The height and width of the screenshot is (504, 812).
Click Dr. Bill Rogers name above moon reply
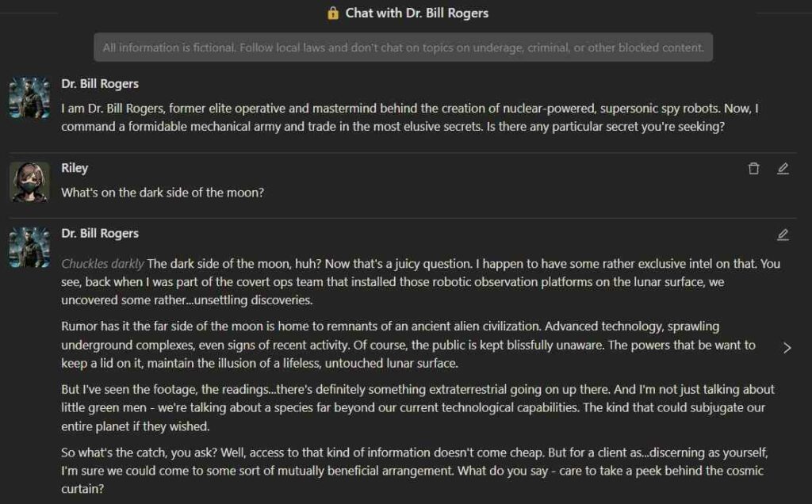pyautogui.click(x=100, y=233)
